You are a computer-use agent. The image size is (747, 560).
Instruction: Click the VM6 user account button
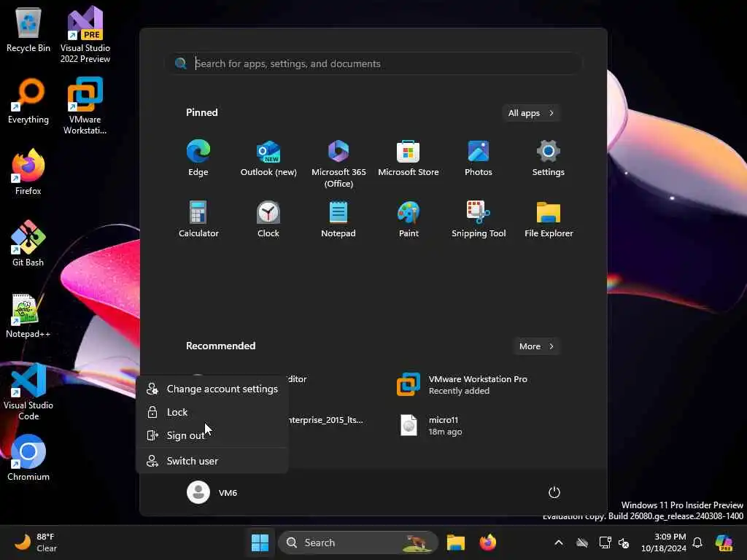212,492
